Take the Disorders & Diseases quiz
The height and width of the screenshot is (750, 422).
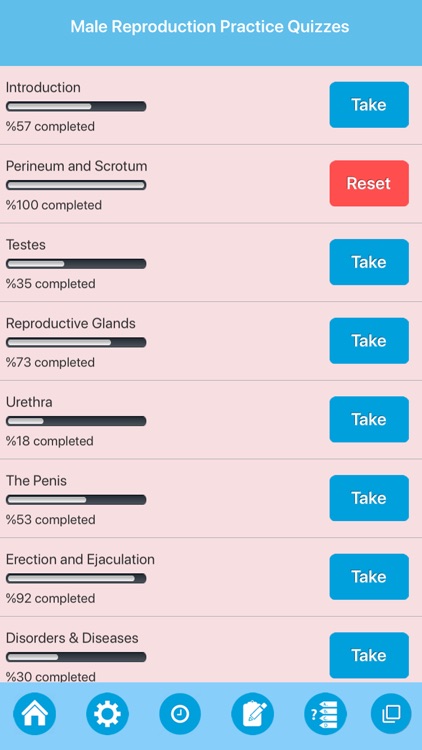369,655
